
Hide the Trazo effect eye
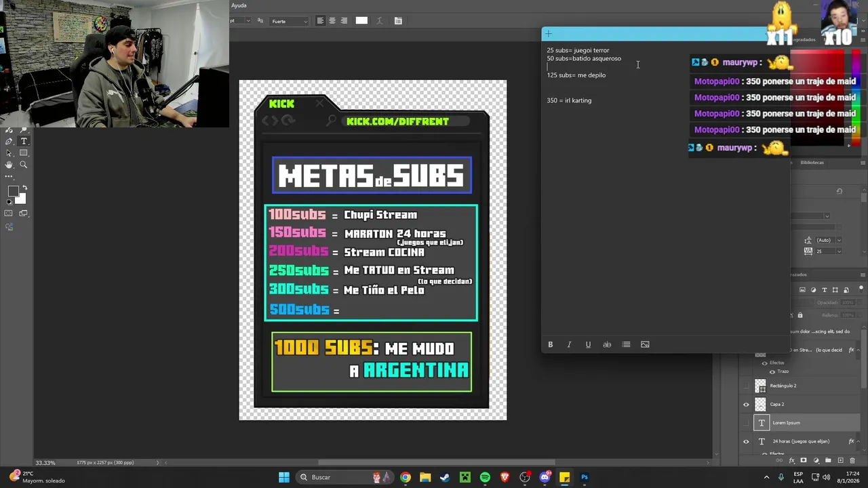click(x=772, y=372)
